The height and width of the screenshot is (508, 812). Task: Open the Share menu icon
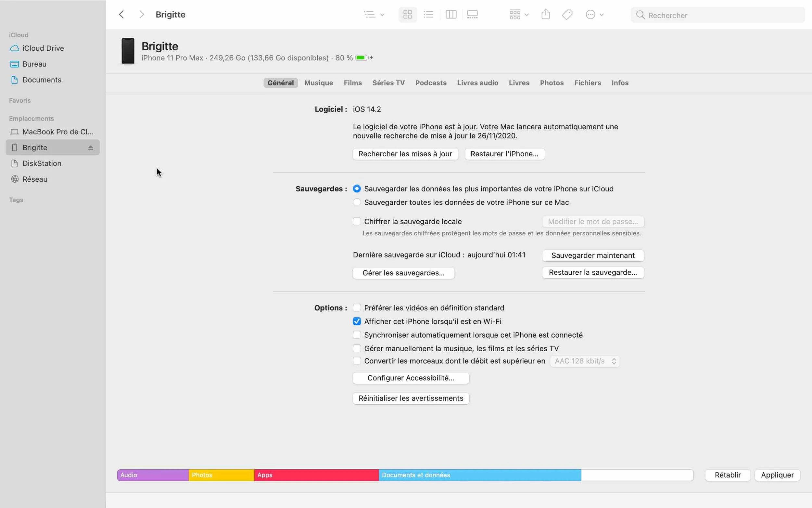[545, 14]
